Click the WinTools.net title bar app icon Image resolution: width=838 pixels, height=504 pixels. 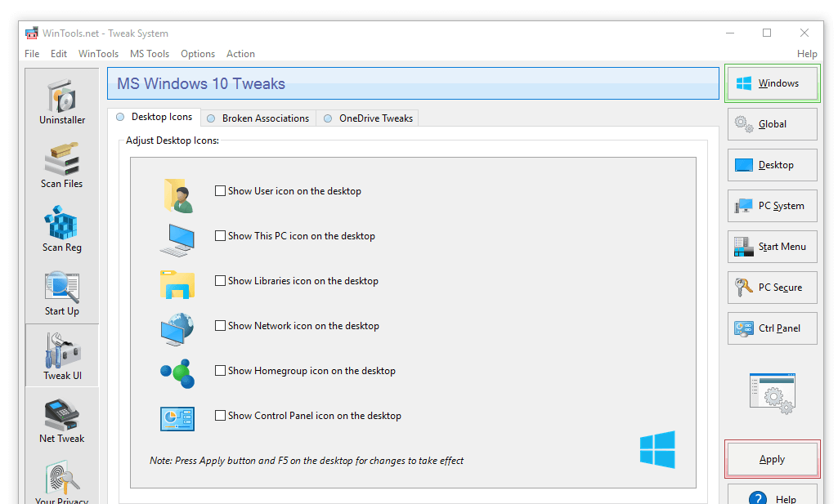[x=32, y=33]
